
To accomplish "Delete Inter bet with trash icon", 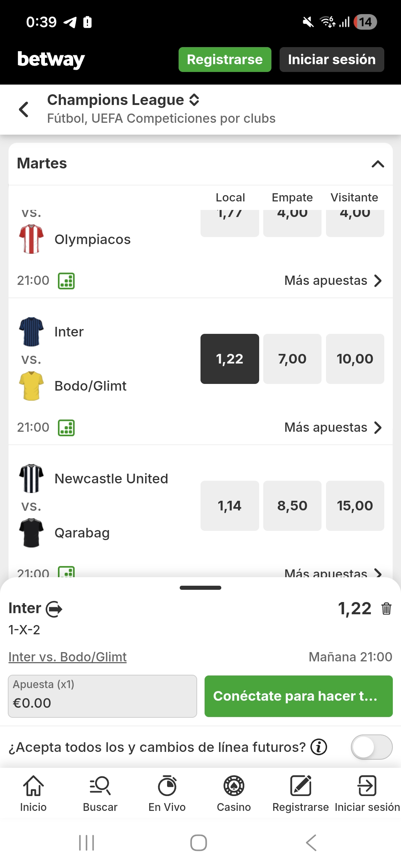I will [x=386, y=609].
